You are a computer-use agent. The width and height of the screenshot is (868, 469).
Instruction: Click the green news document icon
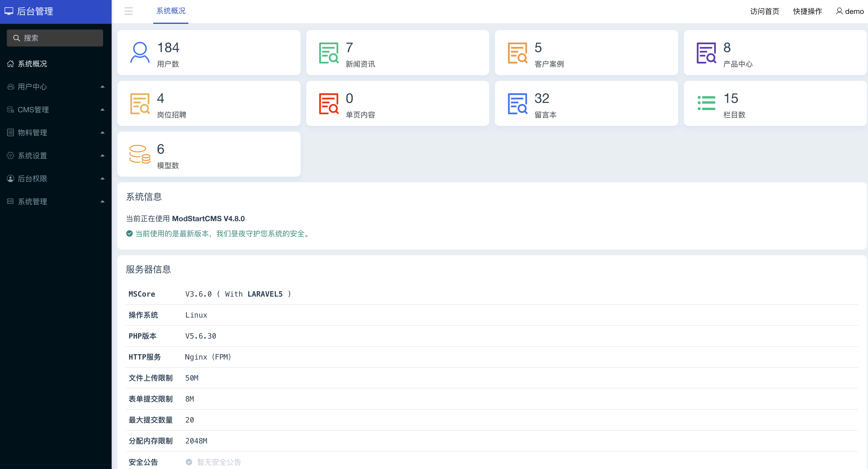pyautogui.click(x=329, y=53)
